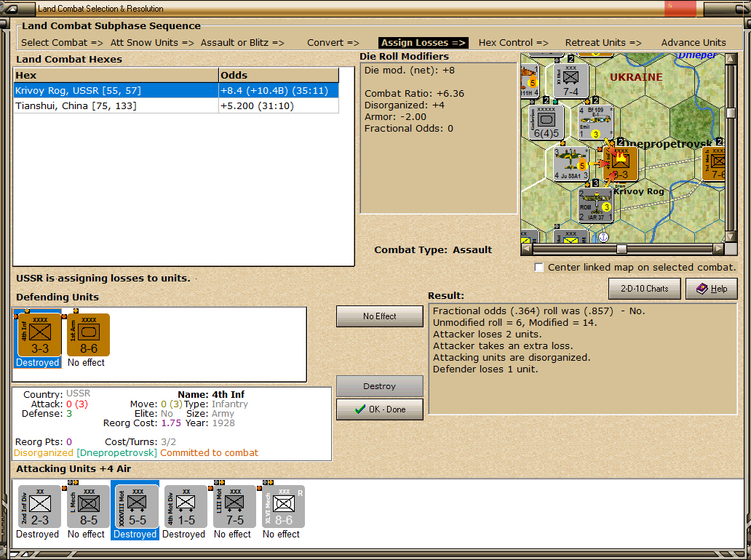Viewport: 751px width, 560px height.
Task: Select the L Mech 8-5 attacking unit
Action: point(89,506)
